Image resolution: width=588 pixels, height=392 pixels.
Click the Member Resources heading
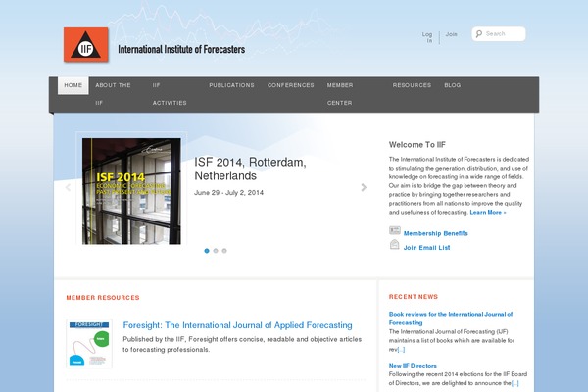[103, 298]
